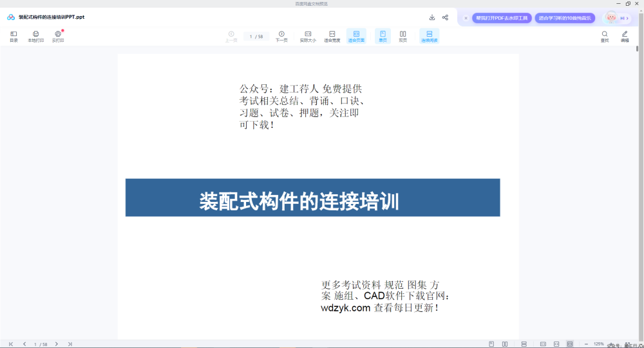The height and width of the screenshot is (348, 644).
Task: Click the bottom-bar page indicator 1 / 58
Action: (40, 344)
